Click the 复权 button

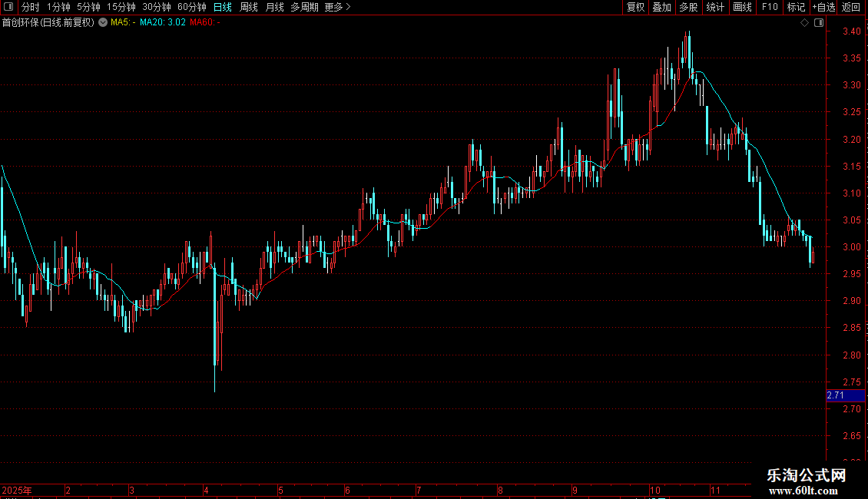[635, 7]
